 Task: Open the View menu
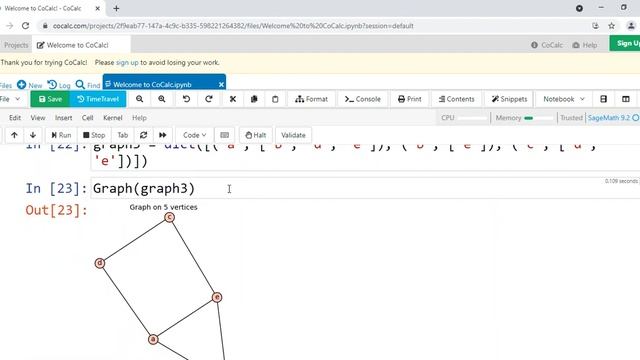pyautogui.click(x=38, y=118)
